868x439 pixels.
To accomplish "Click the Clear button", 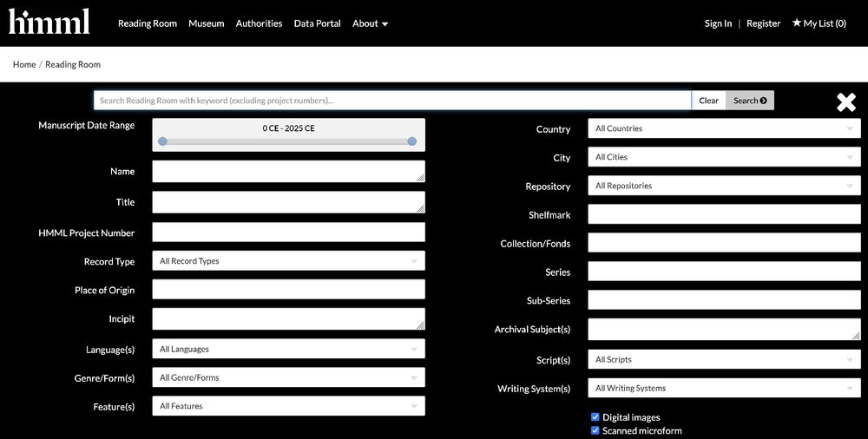I will [708, 100].
